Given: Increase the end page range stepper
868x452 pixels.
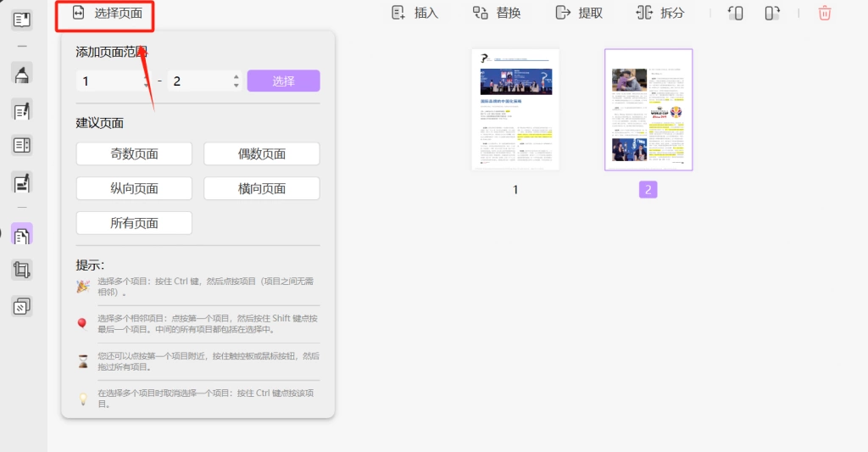Looking at the screenshot, I should click(x=236, y=77).
